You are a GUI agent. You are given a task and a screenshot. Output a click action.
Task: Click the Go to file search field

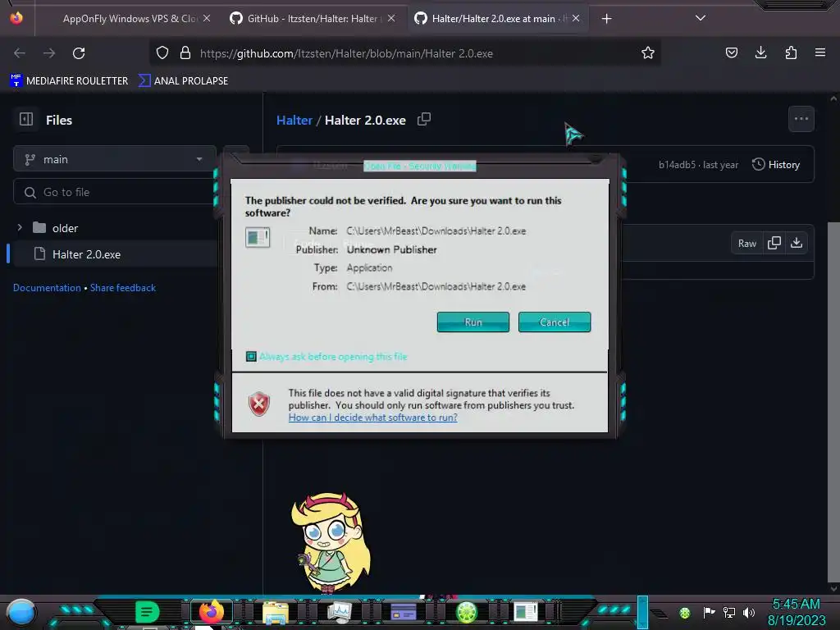tap(115, 192)
